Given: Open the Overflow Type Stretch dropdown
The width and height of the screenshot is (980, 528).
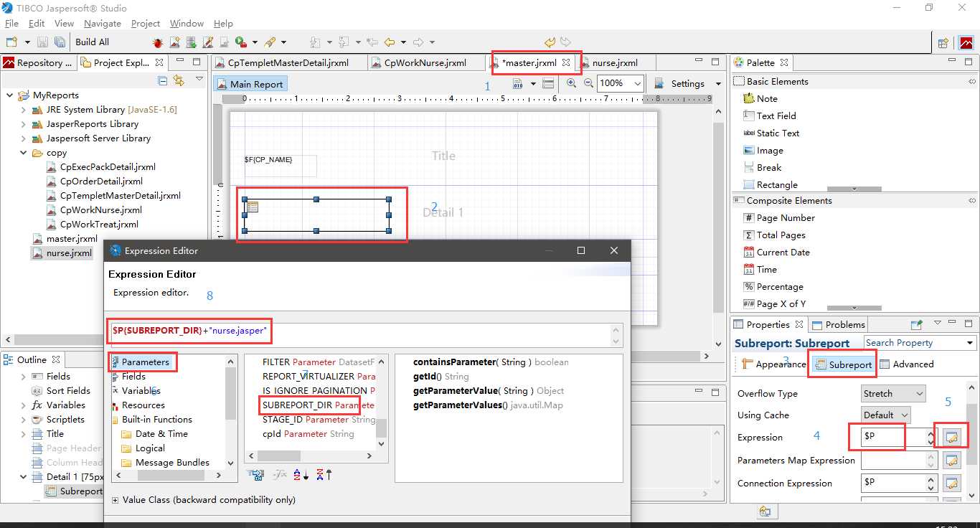Looking at the screenshot, I should (919, 393).
